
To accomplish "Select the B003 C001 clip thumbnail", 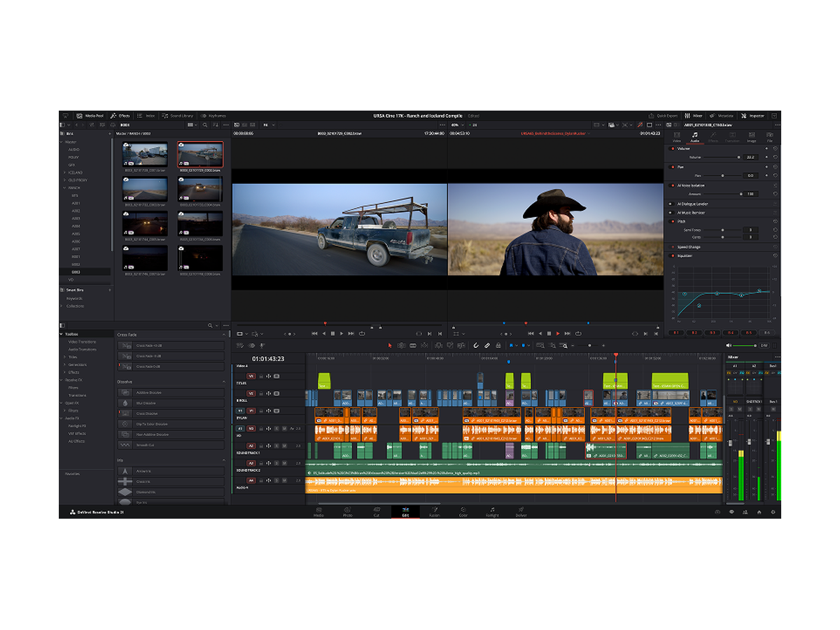I will click(x=145, y=154).
